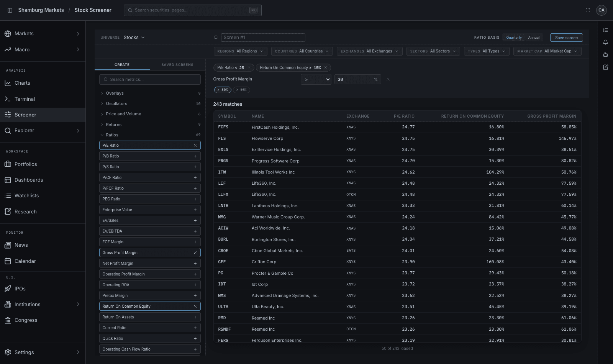
Task: Add PEG Ratio metric with plus icon
Action: tap(195, 199)
